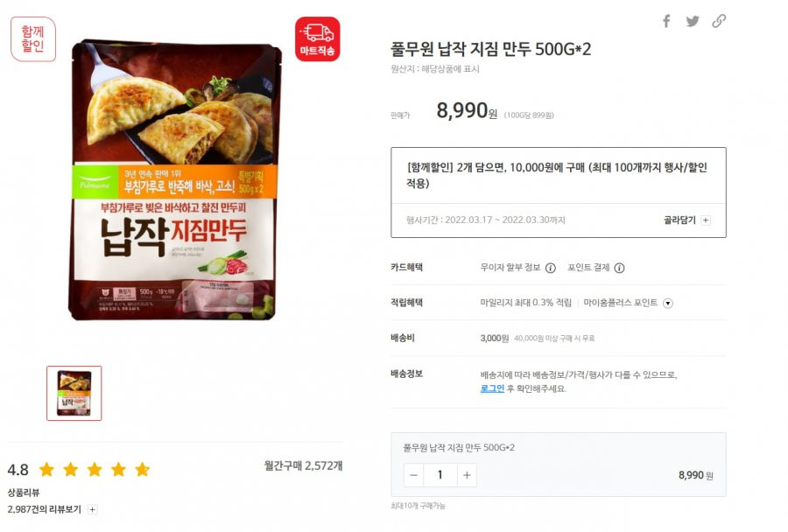Open info icon next to 무이자 할부 정보
The height and width of the screenshot is (532, 788).
click(x=551, y=268)
